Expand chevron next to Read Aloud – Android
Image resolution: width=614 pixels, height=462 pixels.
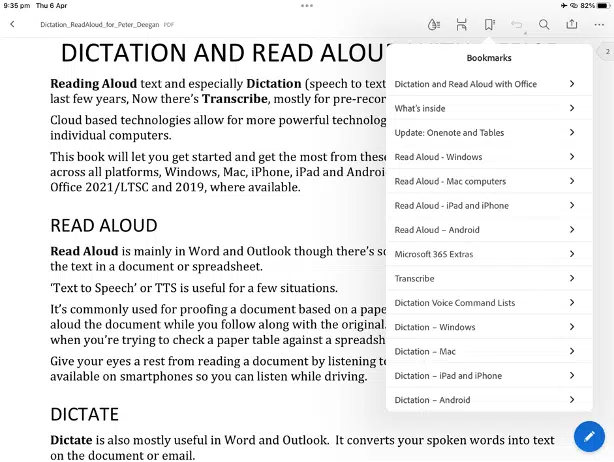click(572, 229)
